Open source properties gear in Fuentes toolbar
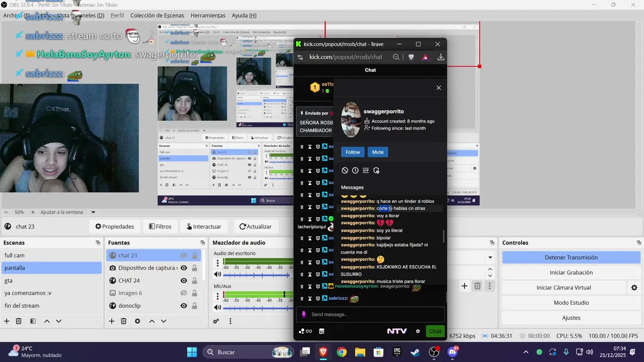 pos(137,321)
